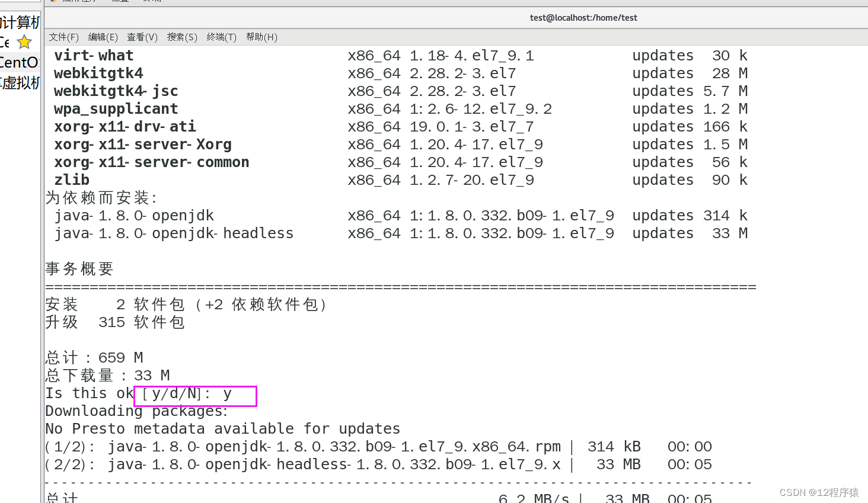Viewport: 868px width, 503px height.
Task: Click the Downloading packages line
Action: 136,411
